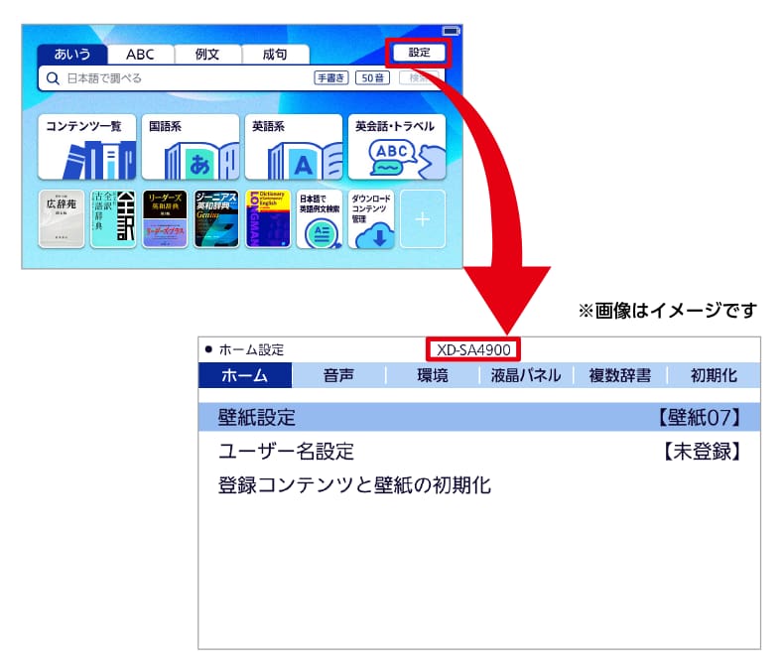Open the 設定 settings button
Image resolution: width=784 pixels, height=672 pixels.
[419, 53]
